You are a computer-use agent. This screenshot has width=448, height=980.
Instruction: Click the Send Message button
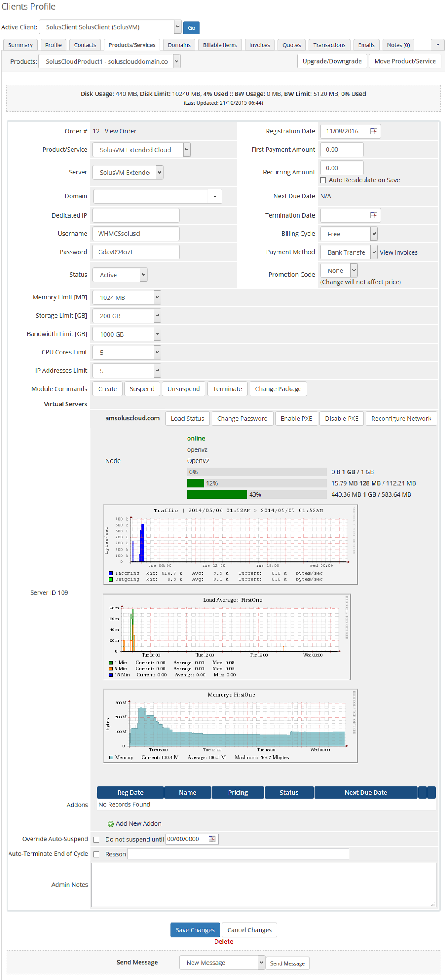tap(287, 963)
